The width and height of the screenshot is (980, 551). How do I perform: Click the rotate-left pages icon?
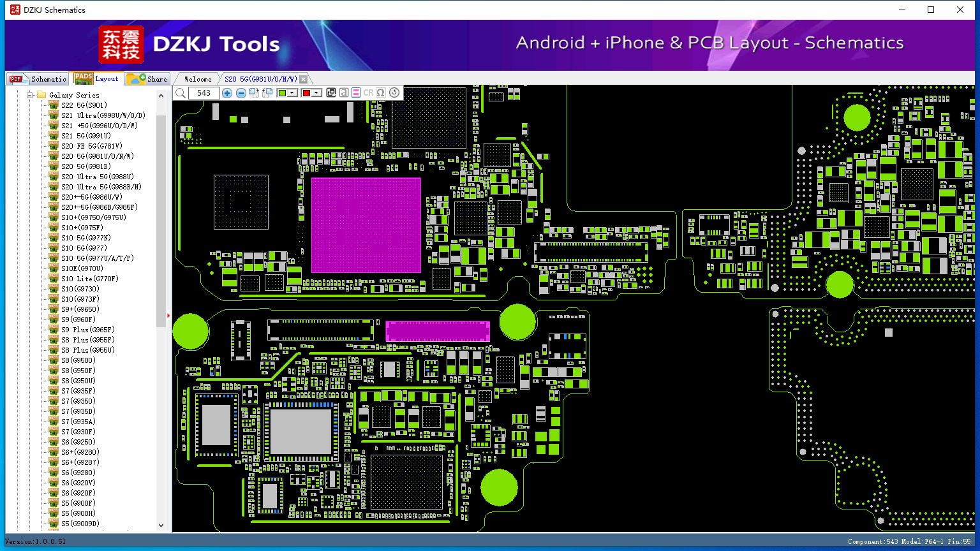tap(267, 93)
